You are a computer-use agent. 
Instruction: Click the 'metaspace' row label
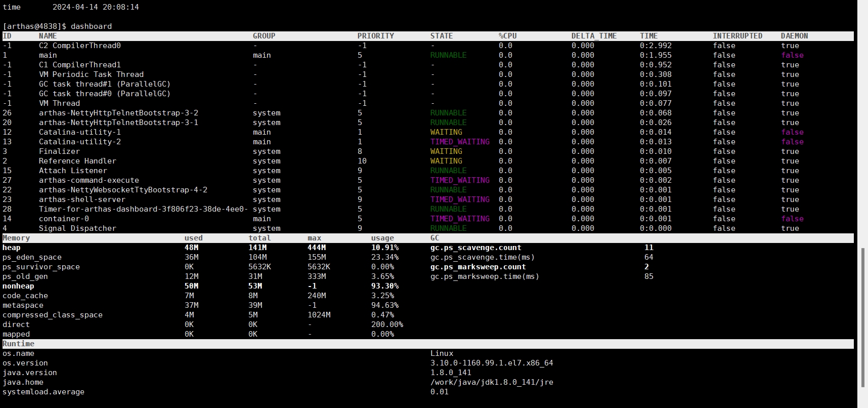23,305
